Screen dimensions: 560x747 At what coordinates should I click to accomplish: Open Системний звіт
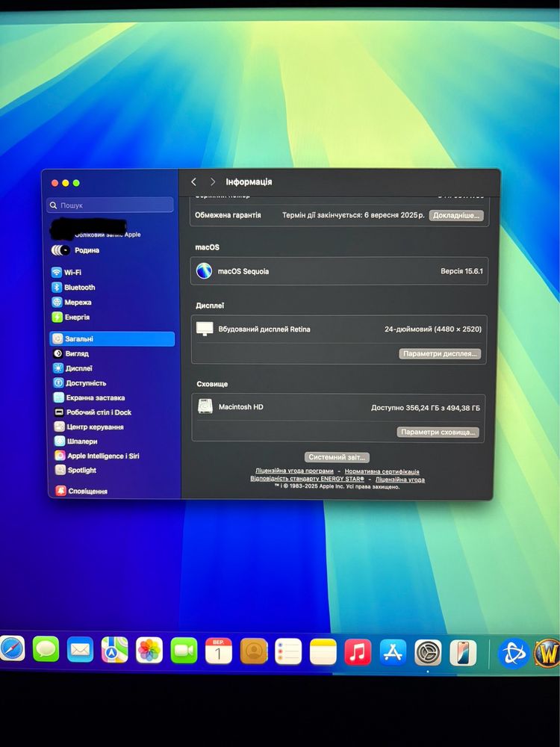pos(337,457)
